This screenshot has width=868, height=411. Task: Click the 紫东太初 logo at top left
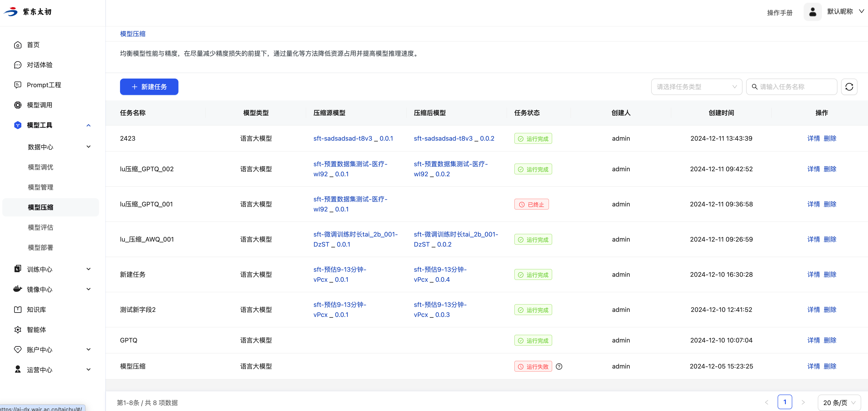tap(28, 12)
